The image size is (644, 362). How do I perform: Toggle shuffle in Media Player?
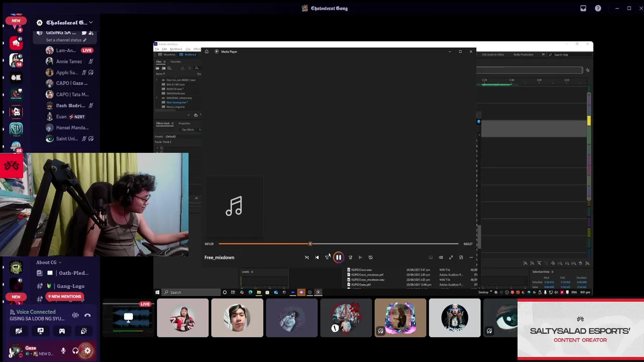coord(307,257)
